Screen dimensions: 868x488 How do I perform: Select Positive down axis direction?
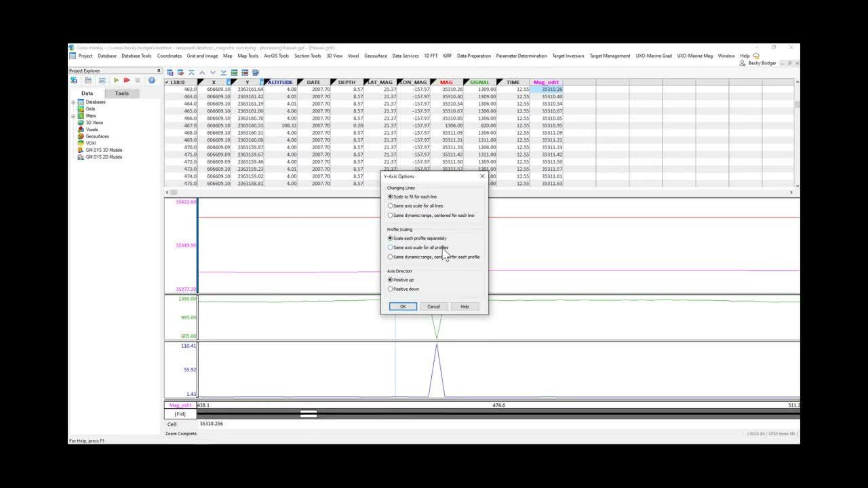(390, 289)
